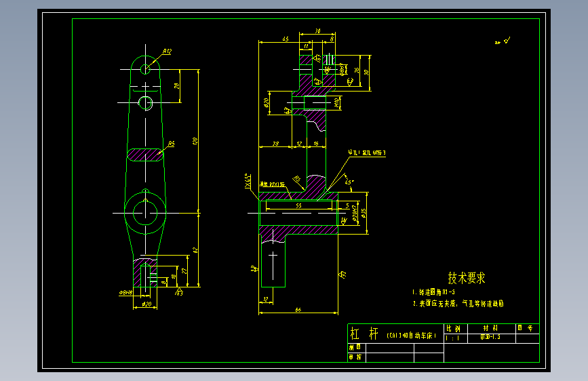Viewport: 588px width, 381px height.
Task: Pick the 1X45° chamfer annotation
Action: click(247, 181)
